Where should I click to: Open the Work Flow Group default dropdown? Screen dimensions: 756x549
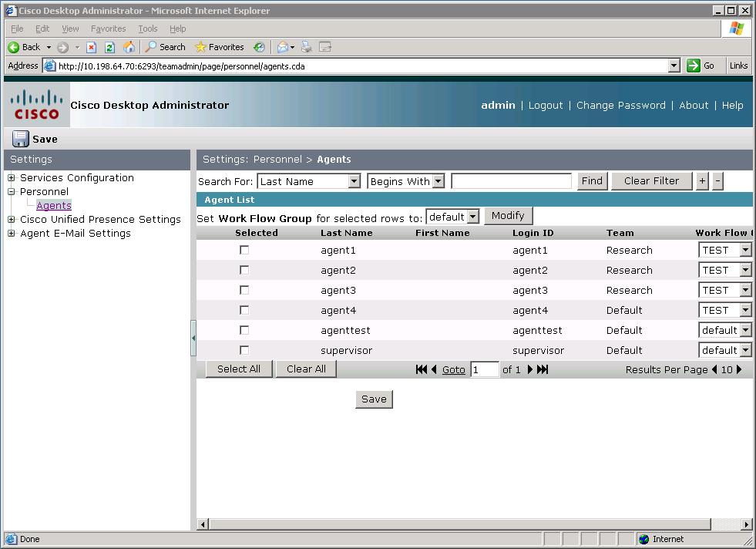[x=473, y=217]
